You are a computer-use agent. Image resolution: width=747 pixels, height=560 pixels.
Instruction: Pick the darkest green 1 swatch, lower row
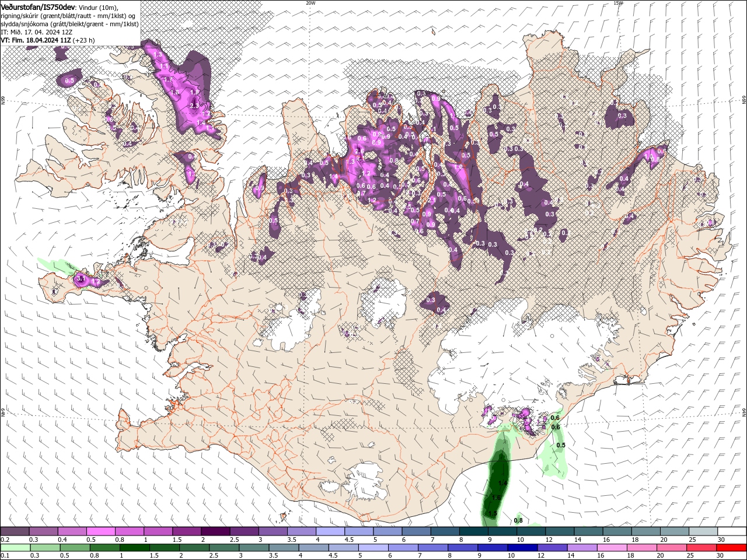coord(134,548)
